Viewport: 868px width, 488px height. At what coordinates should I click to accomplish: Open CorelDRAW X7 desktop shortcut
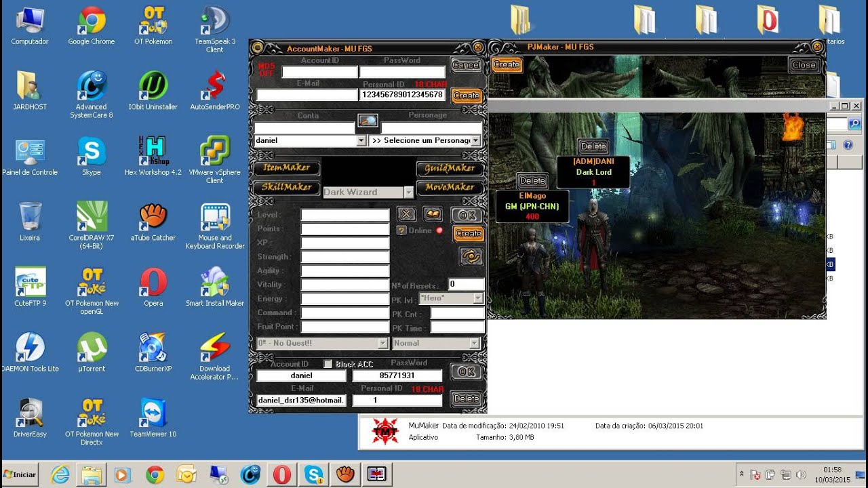(x=92, y=226)
